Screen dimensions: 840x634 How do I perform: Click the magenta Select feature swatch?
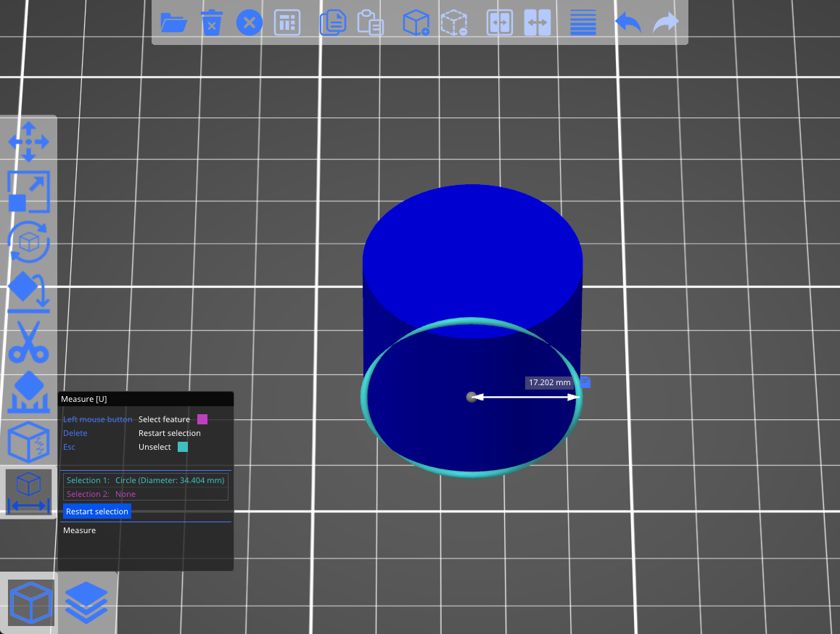pos(202,419)
